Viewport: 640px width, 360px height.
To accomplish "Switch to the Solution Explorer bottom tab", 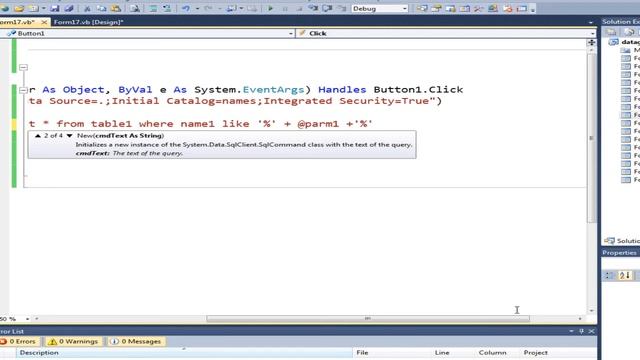I will [622, 241].
